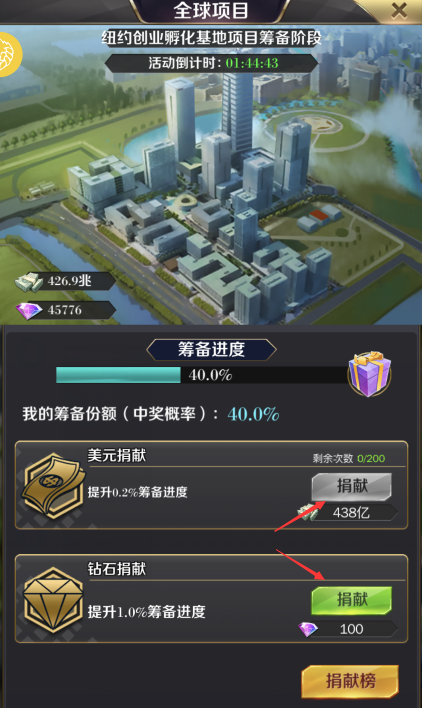Click the 筹备进度 progress bar at 40.0%
The height and width of the screenshot is (708, 422).
click(201, 375)
